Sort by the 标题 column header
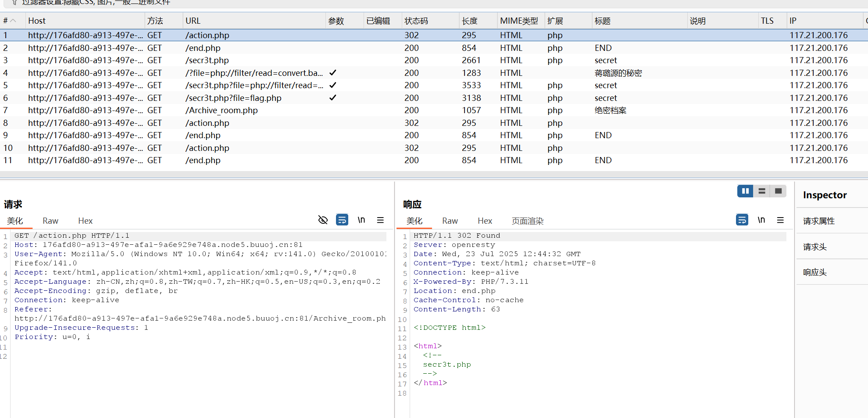Image resolution: width=868 pixels, height=418 pixels. pos(639,21)
